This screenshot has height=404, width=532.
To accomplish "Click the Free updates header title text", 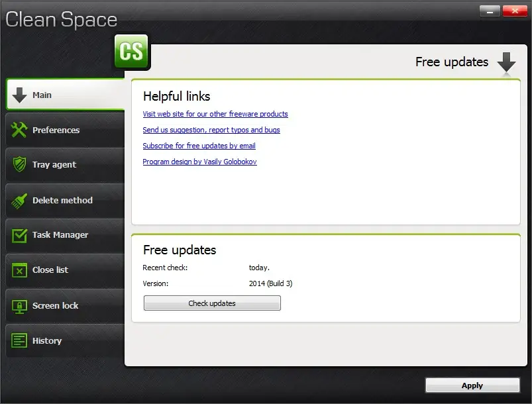I will click(x=452, y=62).
